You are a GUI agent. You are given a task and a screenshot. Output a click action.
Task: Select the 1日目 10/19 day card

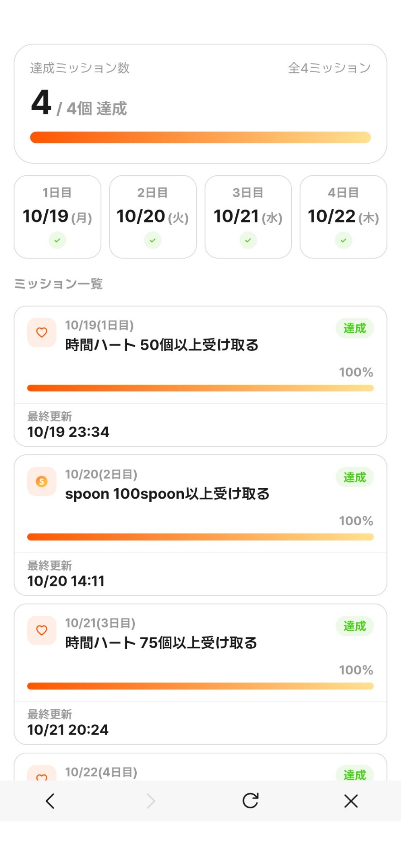(57, 217)
